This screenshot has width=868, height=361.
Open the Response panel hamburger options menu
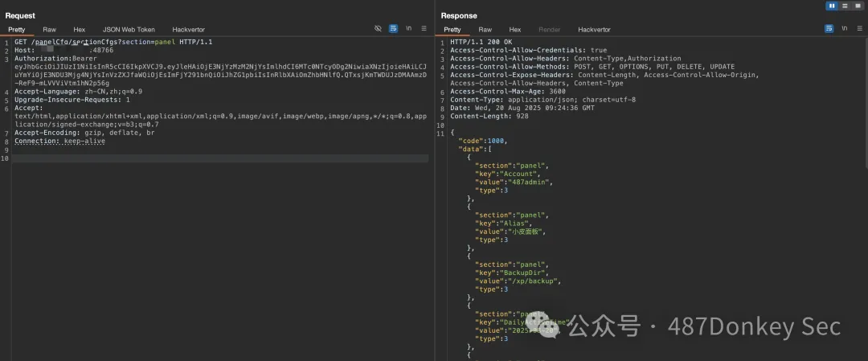858,28
